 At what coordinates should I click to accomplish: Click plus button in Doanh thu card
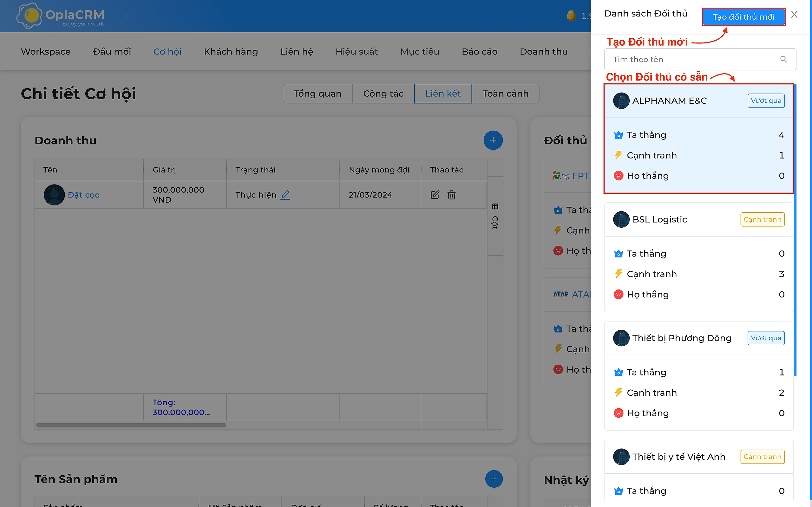493,140
